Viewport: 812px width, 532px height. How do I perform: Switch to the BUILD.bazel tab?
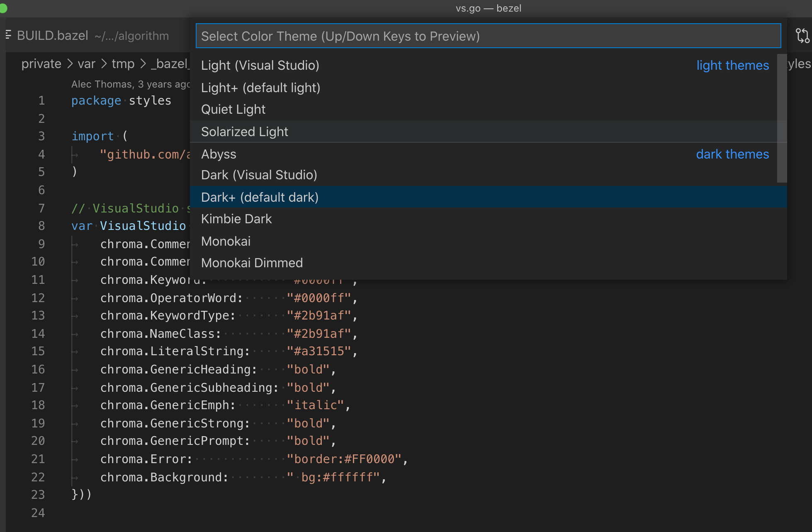pyautogui.click(x=52, y=35)
